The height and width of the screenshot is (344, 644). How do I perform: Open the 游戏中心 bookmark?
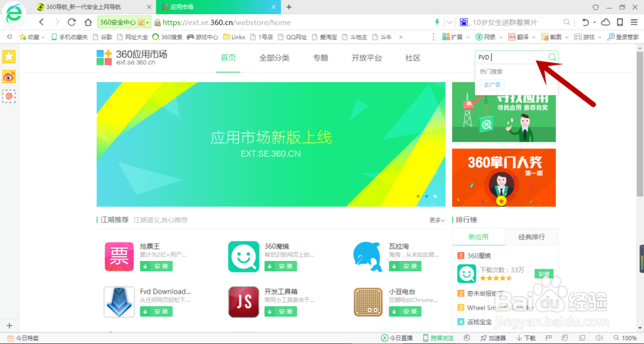(x=202, y=37)
